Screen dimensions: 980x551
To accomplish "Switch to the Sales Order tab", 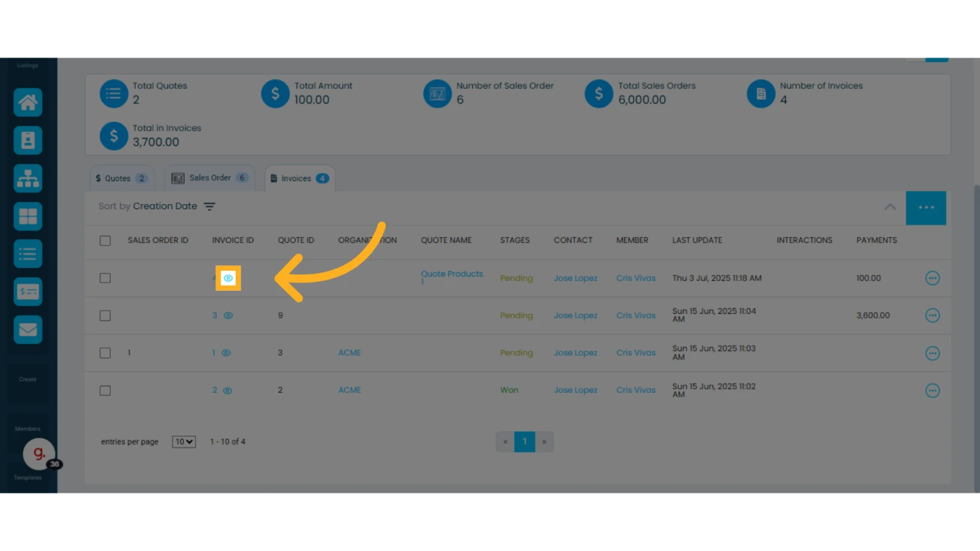I will (x=210, y=178).
